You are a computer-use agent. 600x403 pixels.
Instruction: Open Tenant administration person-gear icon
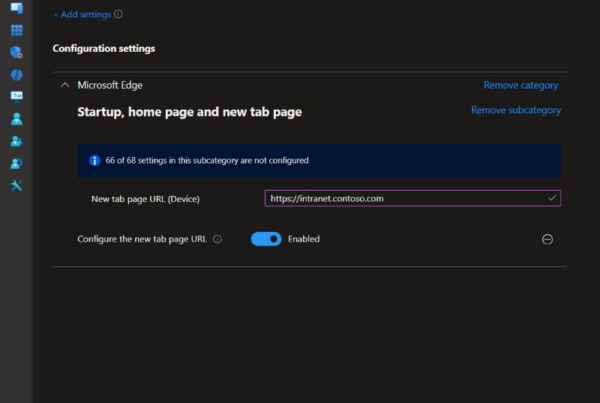pos(16,163)
